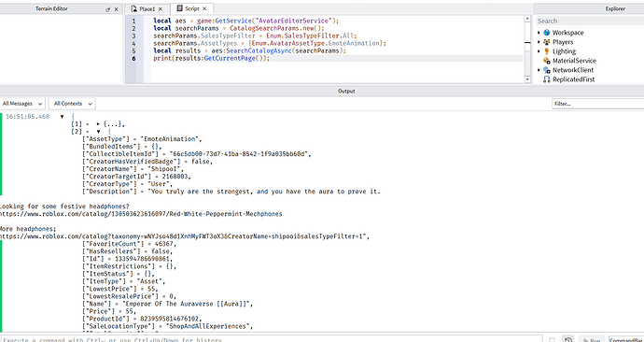
Task: Close the Place1 tab
Action: click(161, 9)
